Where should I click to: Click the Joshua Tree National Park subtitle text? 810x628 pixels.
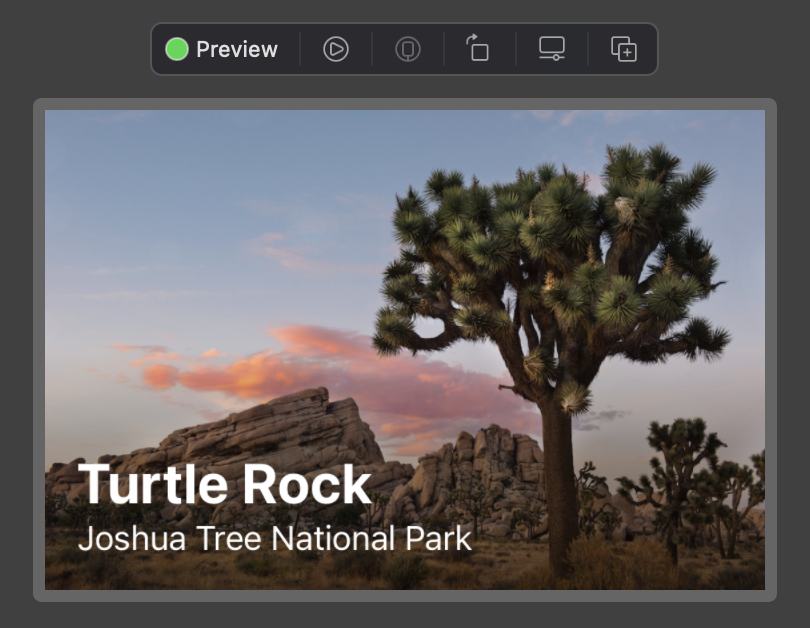pyautogui.click(x=275, y=539)
